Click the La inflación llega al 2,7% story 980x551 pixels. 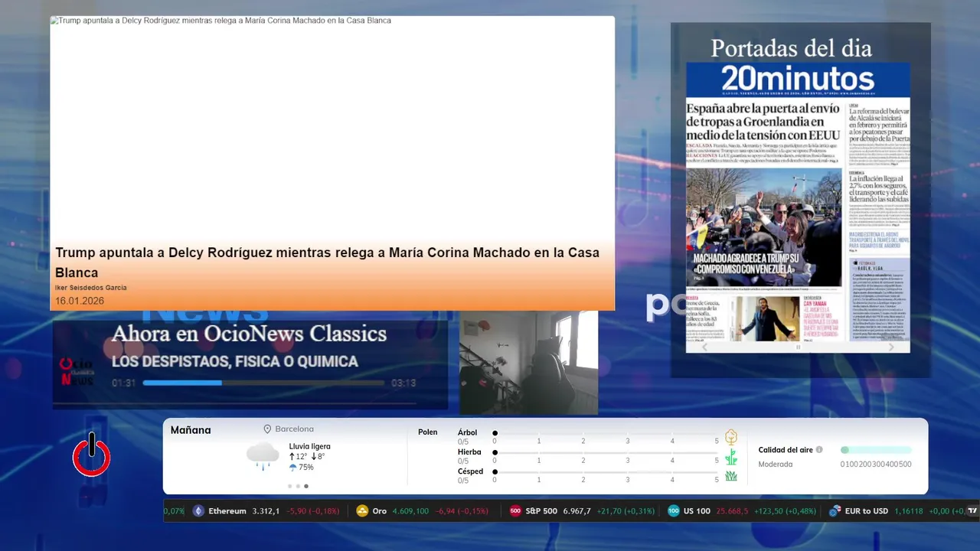(x=879, y=188)
